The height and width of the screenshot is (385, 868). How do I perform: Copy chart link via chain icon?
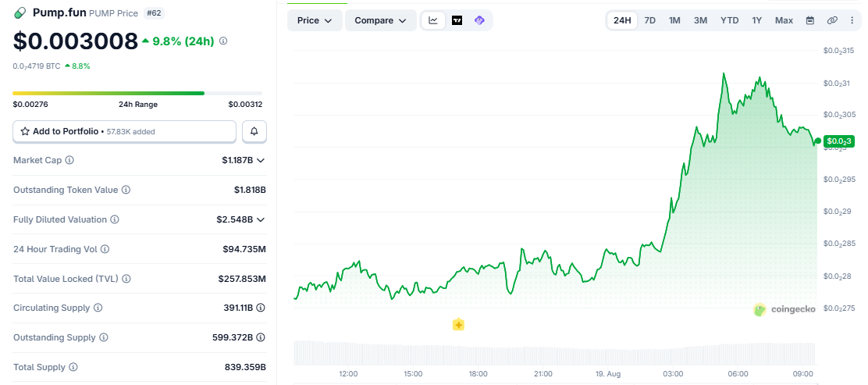click(x=832, y=20)
